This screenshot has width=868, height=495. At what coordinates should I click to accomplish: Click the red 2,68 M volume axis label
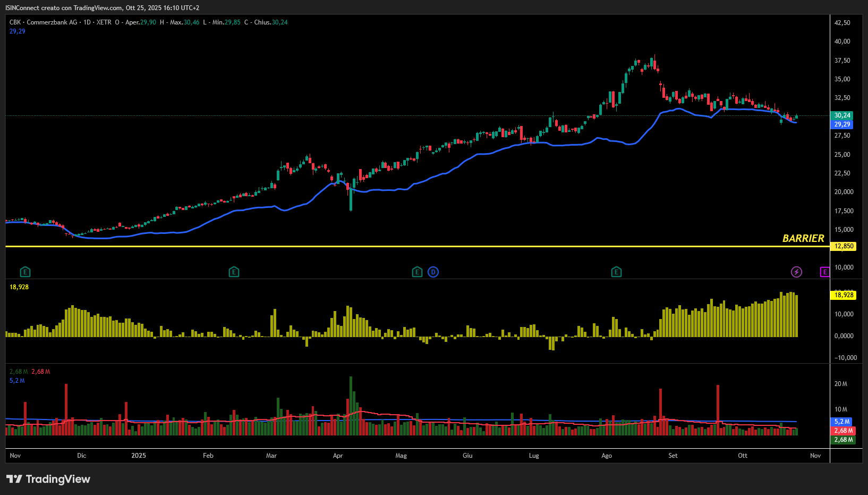[x=843, y=431]
